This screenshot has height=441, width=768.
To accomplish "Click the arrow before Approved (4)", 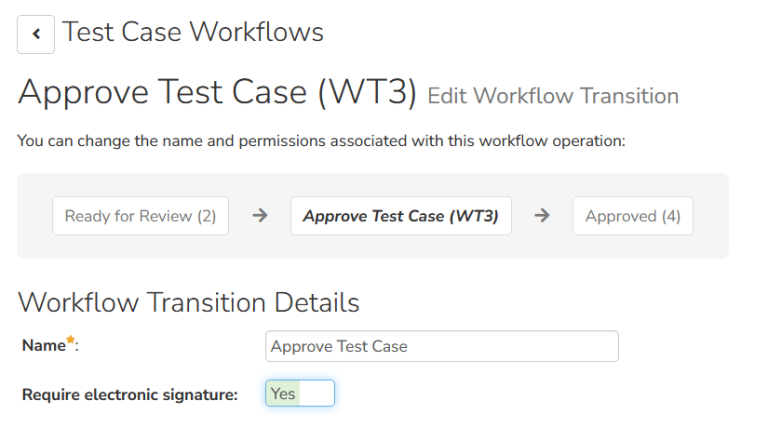I will (x=542, y=215).
